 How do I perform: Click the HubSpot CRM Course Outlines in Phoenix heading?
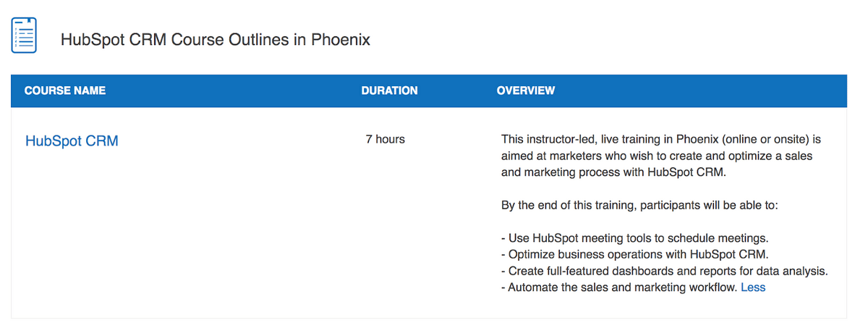click(216, 40)
